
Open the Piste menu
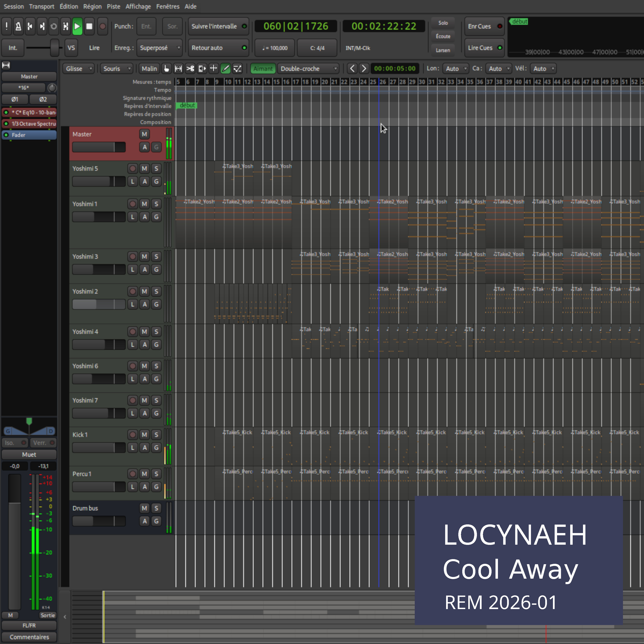tap(113, 6)
